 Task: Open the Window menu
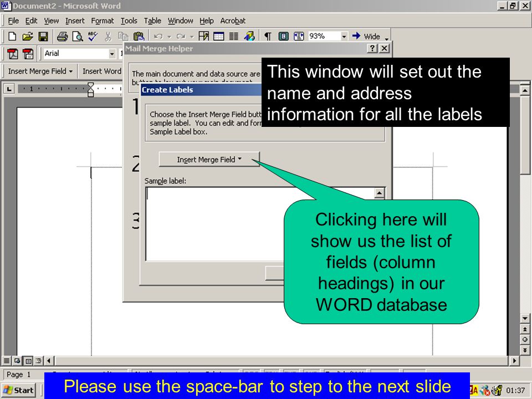tap(181, 21)
